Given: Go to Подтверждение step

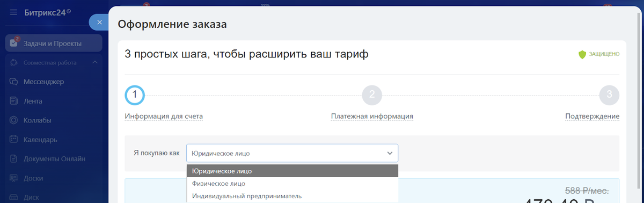Looking at the screenshot, I should point(592,116).
